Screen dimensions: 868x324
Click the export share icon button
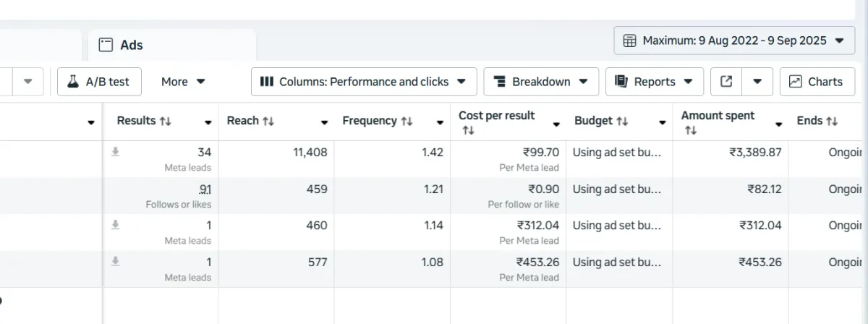(x=726, y=82)
